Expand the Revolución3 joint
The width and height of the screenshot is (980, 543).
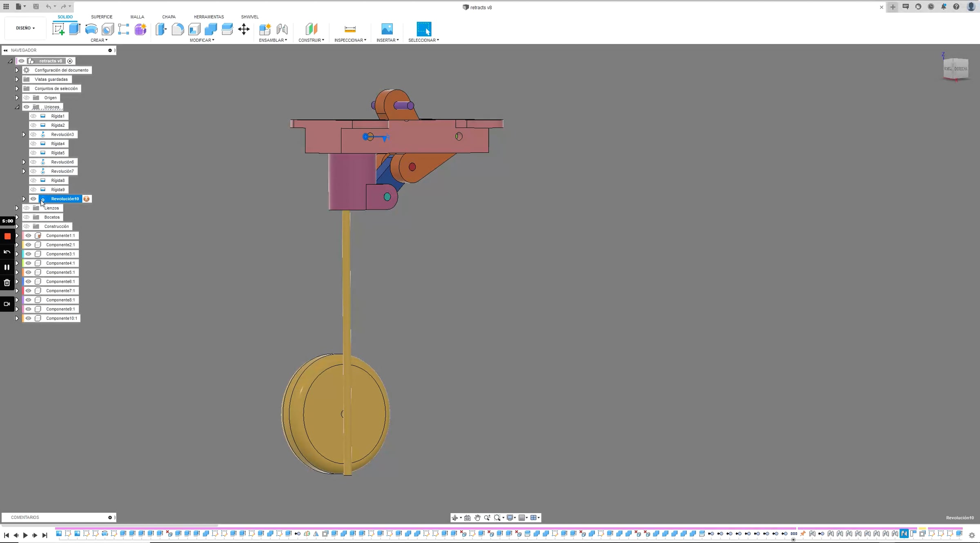[24, 134]
